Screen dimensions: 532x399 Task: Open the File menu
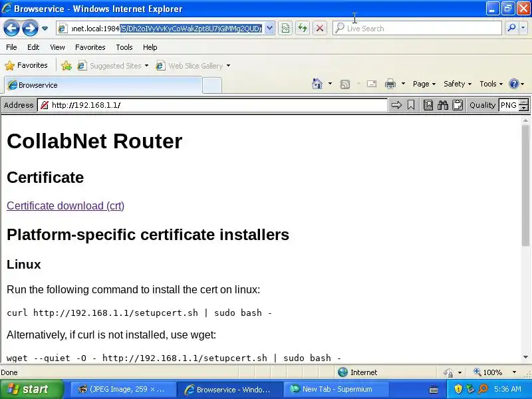pos(11,47)
